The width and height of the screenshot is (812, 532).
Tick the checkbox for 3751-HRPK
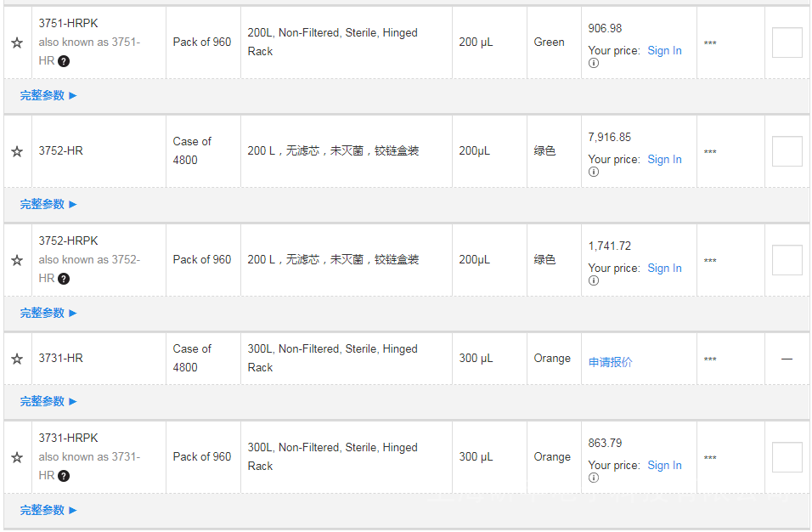click(787, 42)
